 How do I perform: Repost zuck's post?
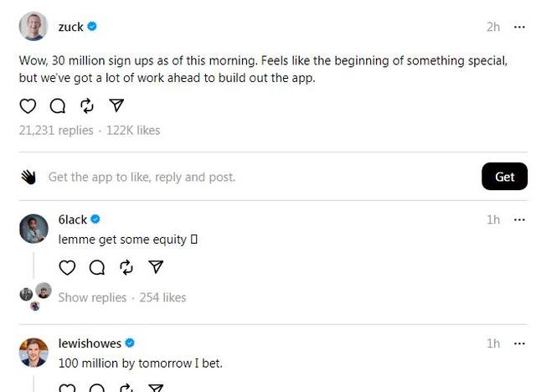pyautogui.click(x=87, y=106)
